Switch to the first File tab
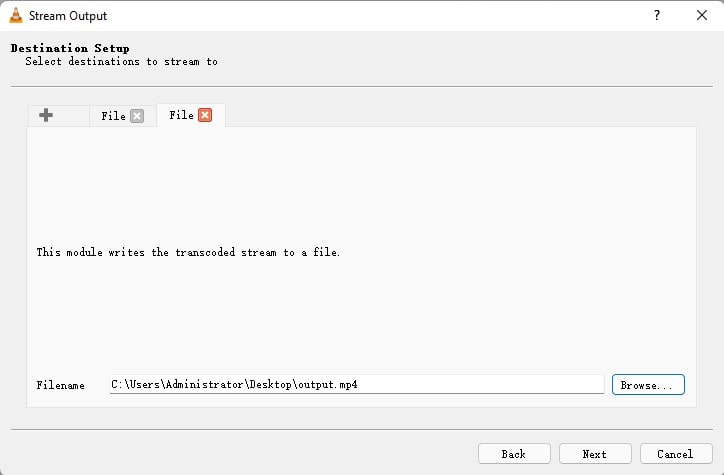 click(x=113, y=116)
